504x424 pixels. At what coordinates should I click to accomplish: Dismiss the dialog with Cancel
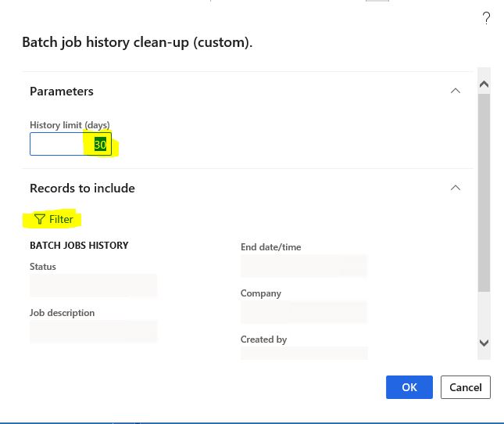click(x=466, y=387)
